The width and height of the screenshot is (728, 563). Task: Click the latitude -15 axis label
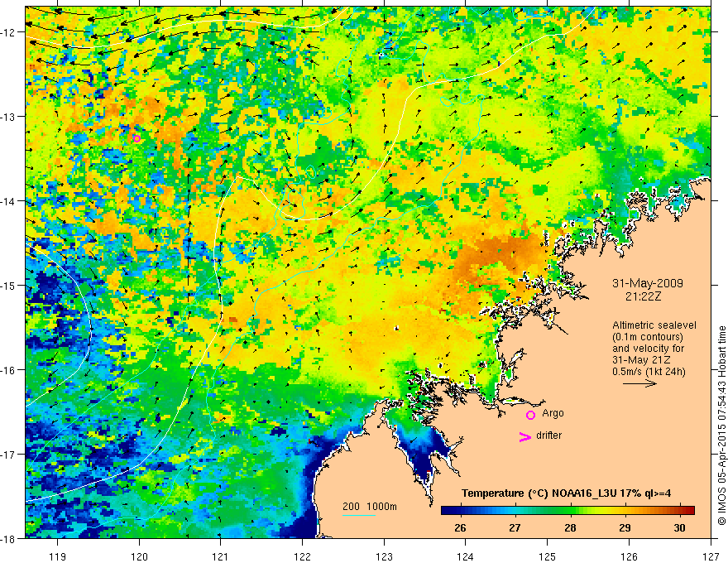(x=9, y=286)
